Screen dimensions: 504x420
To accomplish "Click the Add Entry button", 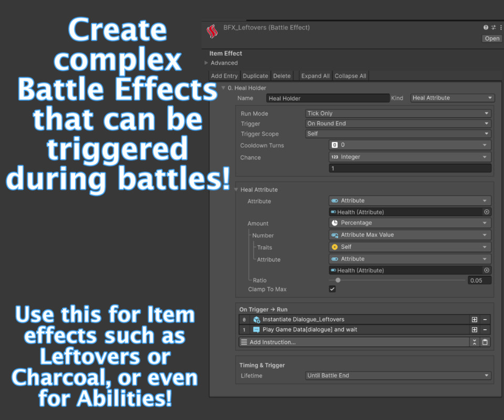I will pyautogui.click(x=224, y=76).
